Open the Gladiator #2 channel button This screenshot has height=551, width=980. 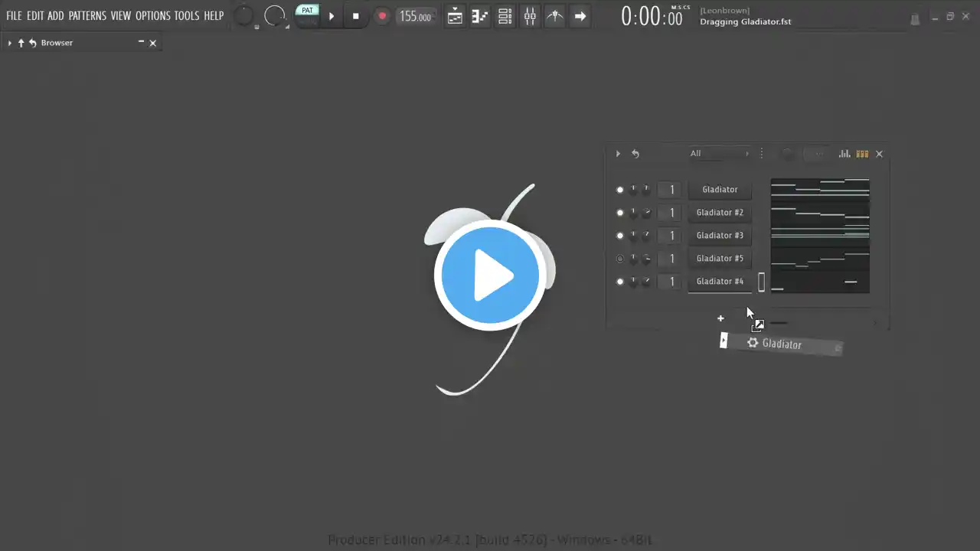720,213
